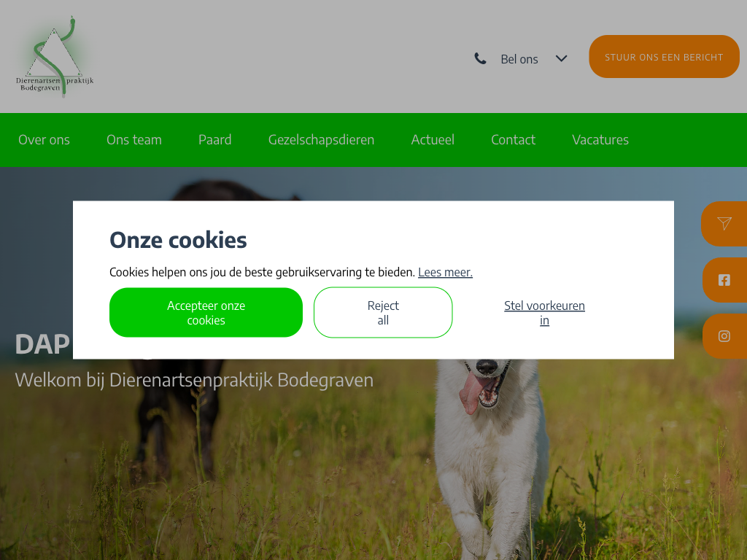This screenshot has height=560, width=747.
Task: Follow the Lees meer link
Action: 446,272
